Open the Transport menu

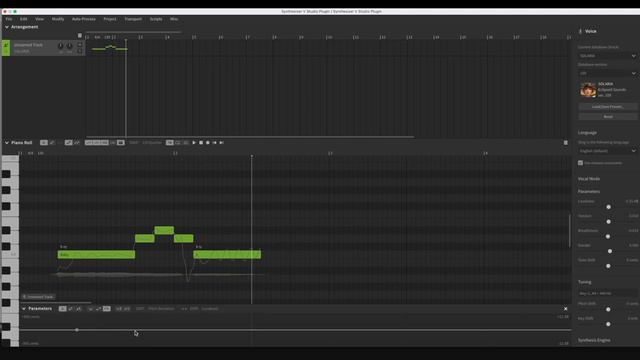133,19
